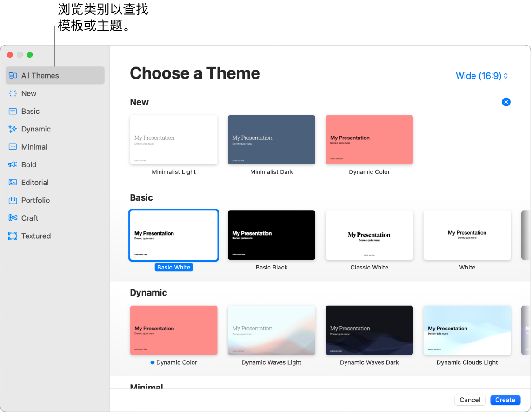Select the Dynamic Waves Dark color theme
The image size is (532, 414).
pos(369,330)
